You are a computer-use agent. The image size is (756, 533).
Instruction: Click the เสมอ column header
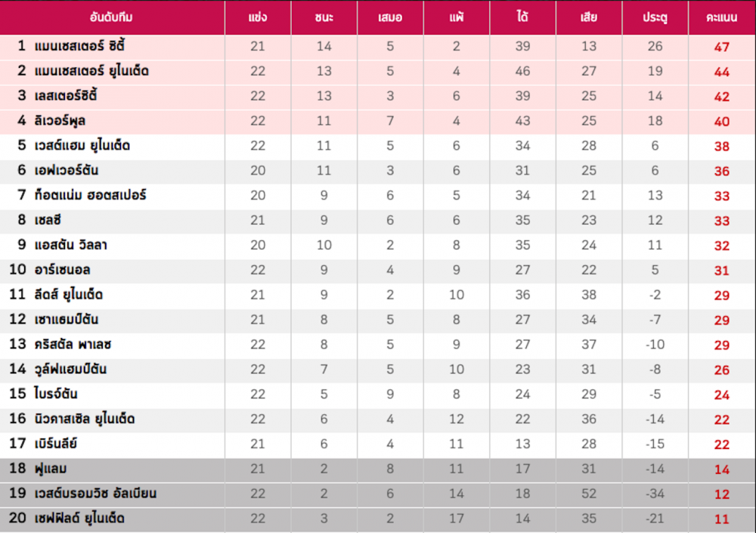390,17
